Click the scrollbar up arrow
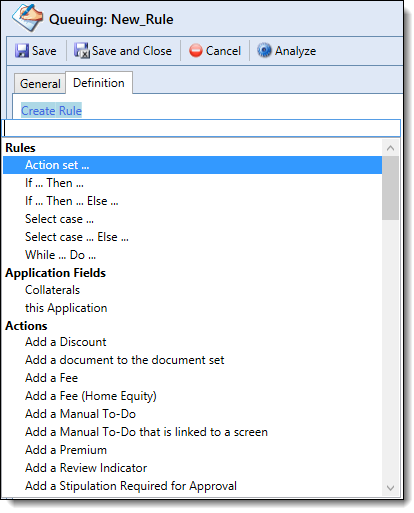The image size is (414, 513). (390, 148)
